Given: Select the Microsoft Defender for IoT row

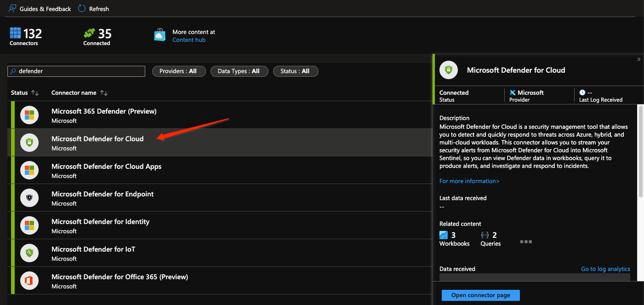Looking at the screenshot, I should tap(220, 253).
